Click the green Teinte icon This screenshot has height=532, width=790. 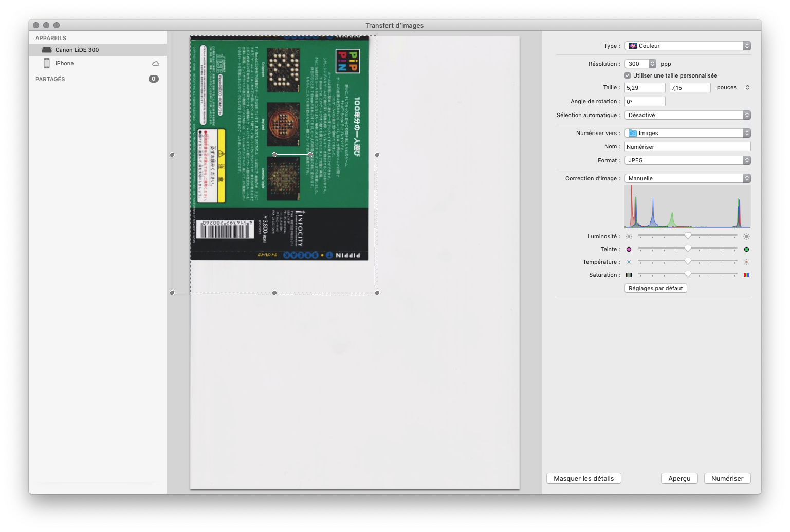pos(746,249)
